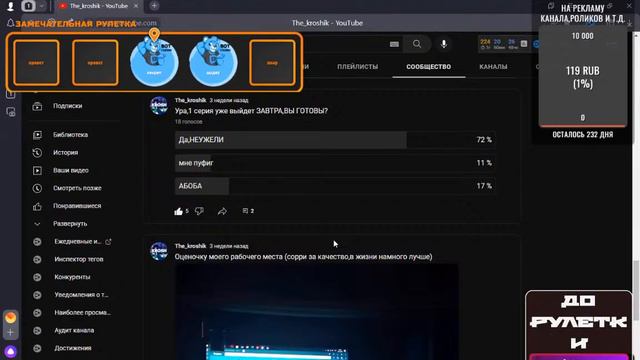Share the poll post
Image resolution: width=640 pixels, height=360 pixels.
click(x=222, y=211)
